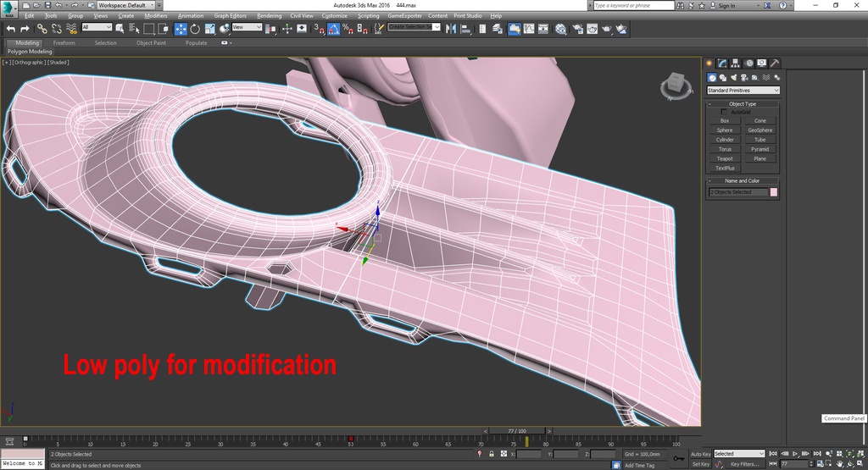The height and width of the screenshot is (470, 868).
Task: Click the Teapot primitive button
Action: (725, 158)
